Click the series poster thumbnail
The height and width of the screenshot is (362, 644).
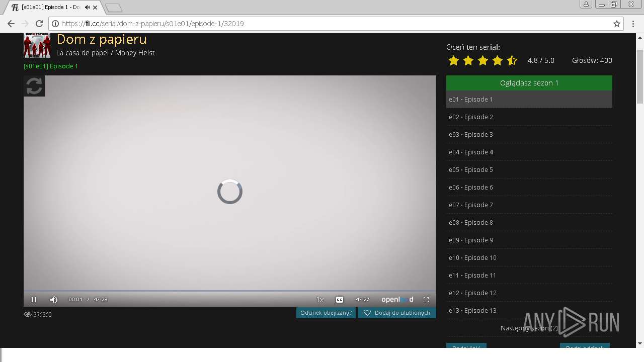tap(37, 45)
